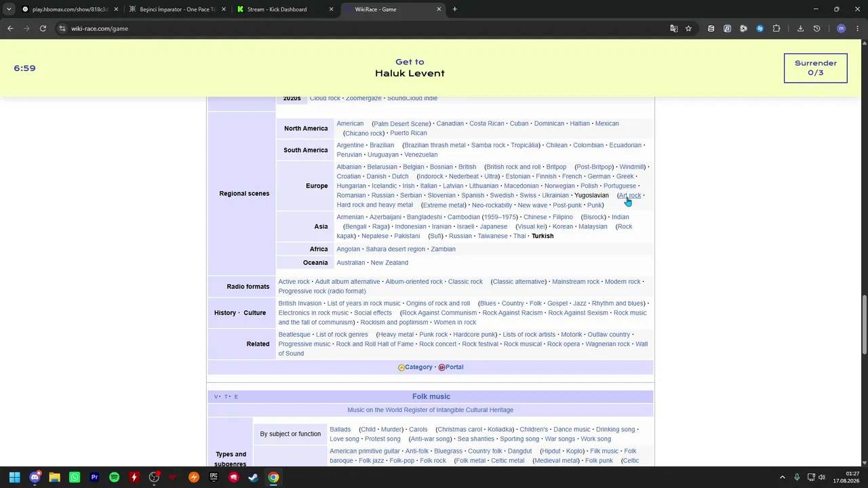
Task: Bookmark this page with the star icon
Action: point(688,28)
